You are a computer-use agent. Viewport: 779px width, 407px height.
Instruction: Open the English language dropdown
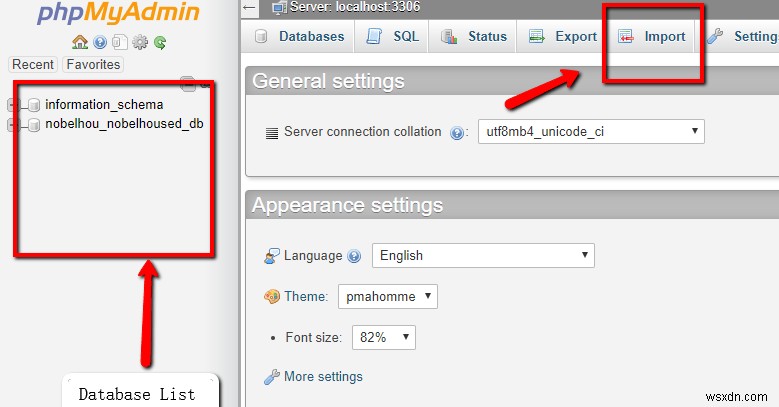[483, 255]
